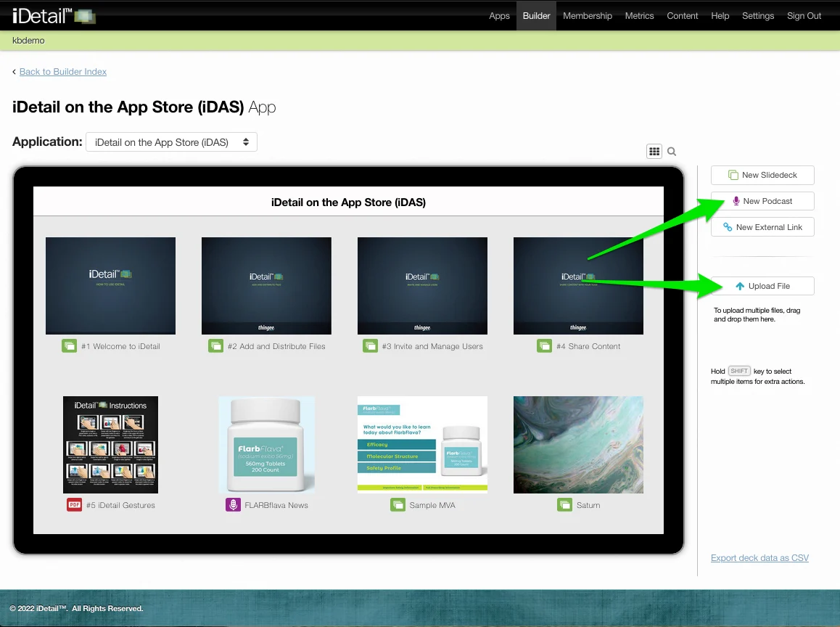Click '#1 Welcome to iDetail' label
The height and width of the screenshot is (627, 840).
click(x=120, y=346)
